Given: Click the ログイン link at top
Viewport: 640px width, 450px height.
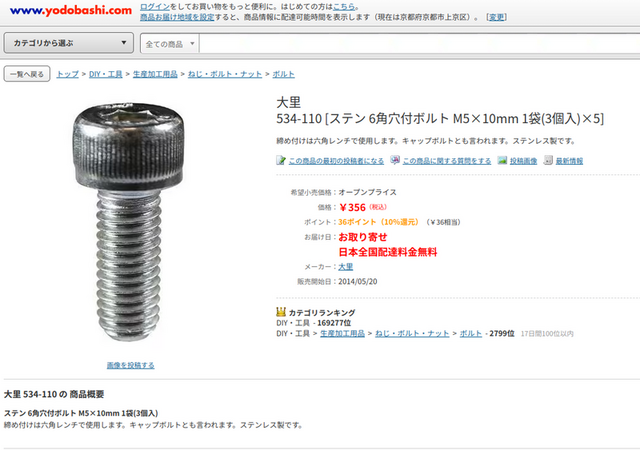Looking at the screenshot, I should (155, 7).
